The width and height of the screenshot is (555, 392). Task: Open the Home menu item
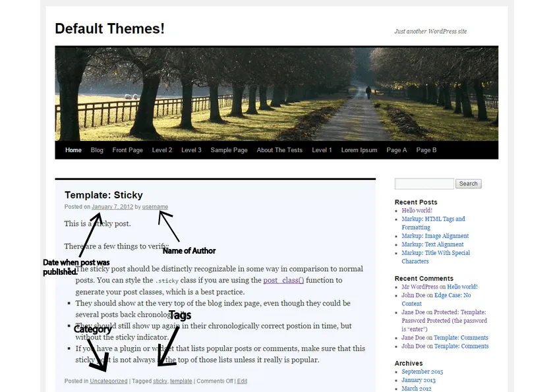pyautogui.click(x=73, y=150)
